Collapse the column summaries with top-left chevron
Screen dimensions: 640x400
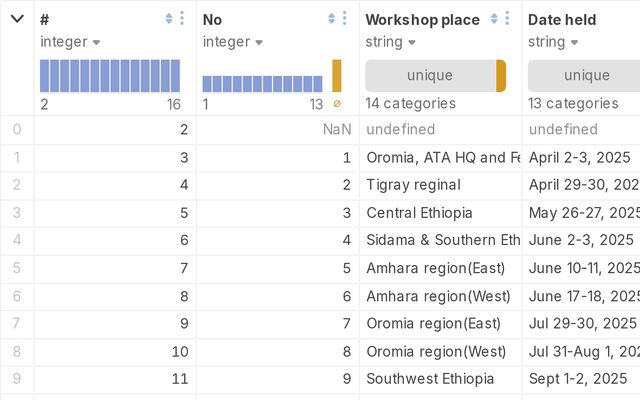click(x=17, y=19)
